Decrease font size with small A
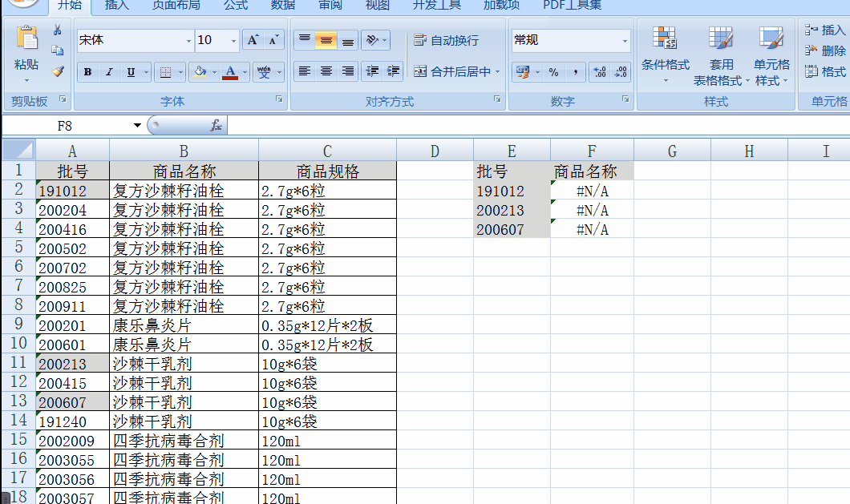This screenshot has width=850, height=504. pos(273,40)
